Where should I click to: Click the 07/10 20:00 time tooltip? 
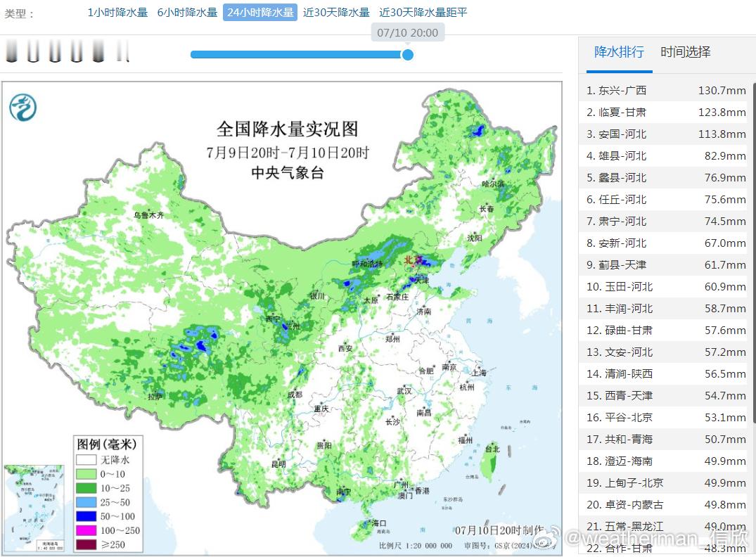(x=407, y=33)
